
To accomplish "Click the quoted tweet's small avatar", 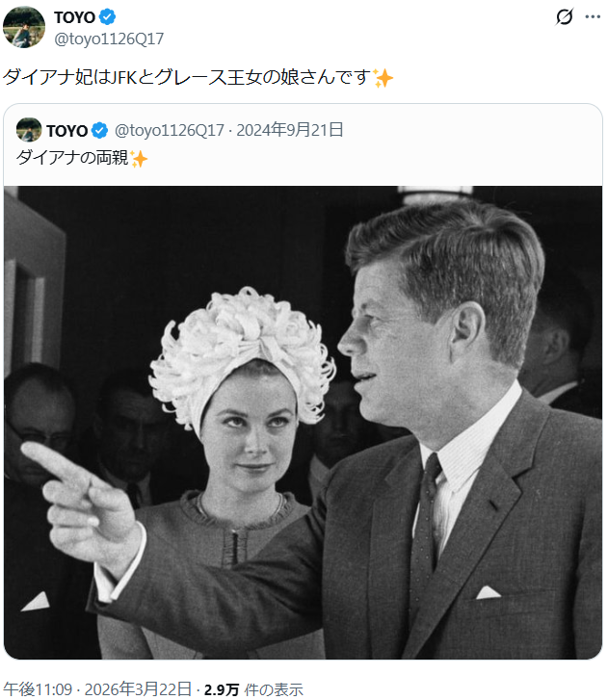I will pos(29,130).
